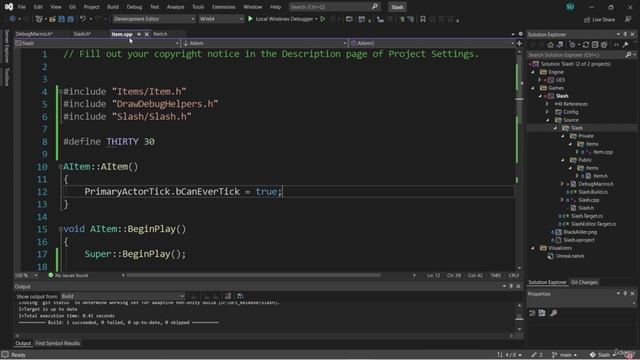Click Show All Files icon in Solution Explorer
The height and width of the screenshot is (360, 640).
(604, 45)
